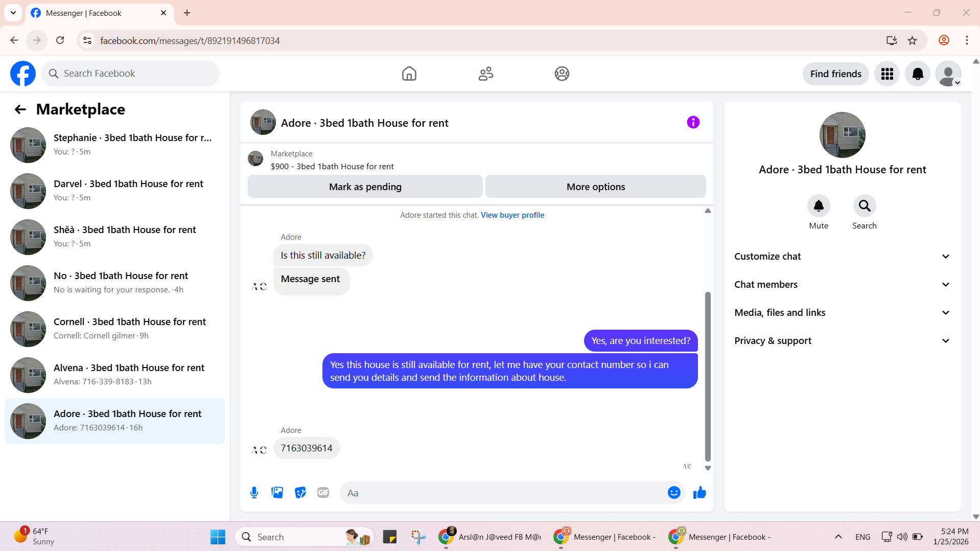The width and height of the screenshot is (980, 551).
Task: Open the Home feed icon
Action: (409, 74)
